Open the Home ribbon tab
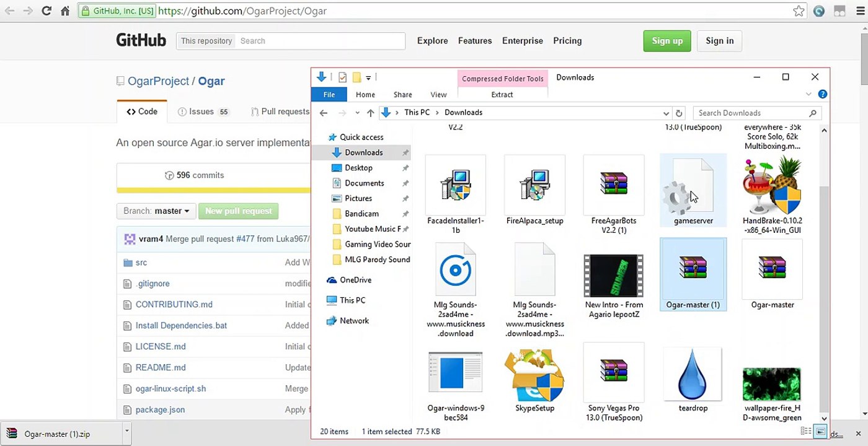This screenshot has height=446, width=868. pyautogui.click(x=365, y=95)
